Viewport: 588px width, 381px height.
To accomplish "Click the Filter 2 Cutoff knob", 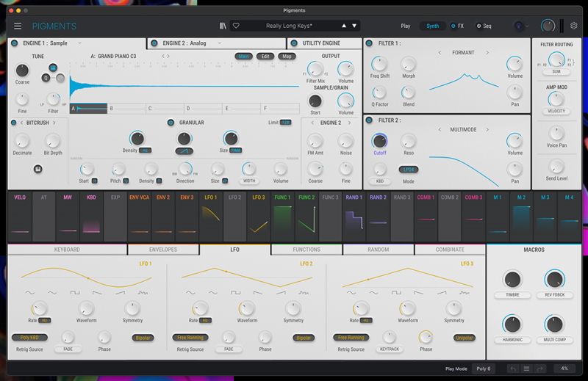I will coord(379,141).
